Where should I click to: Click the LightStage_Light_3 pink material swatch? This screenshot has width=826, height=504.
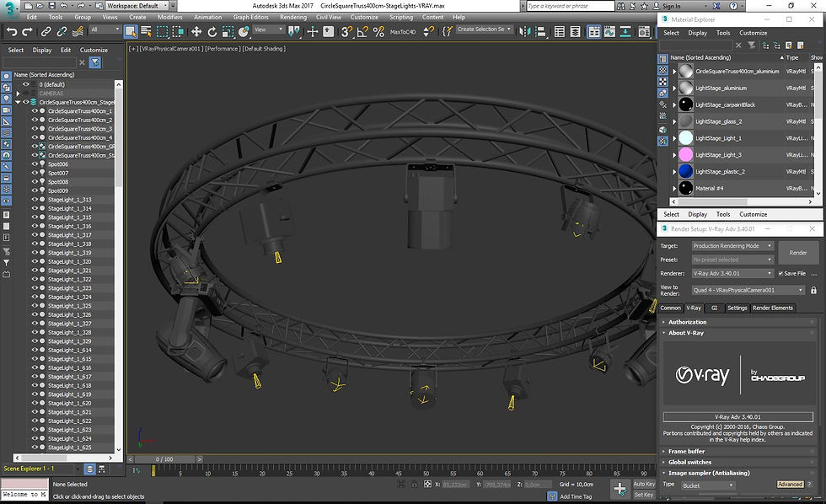(685, 154)
